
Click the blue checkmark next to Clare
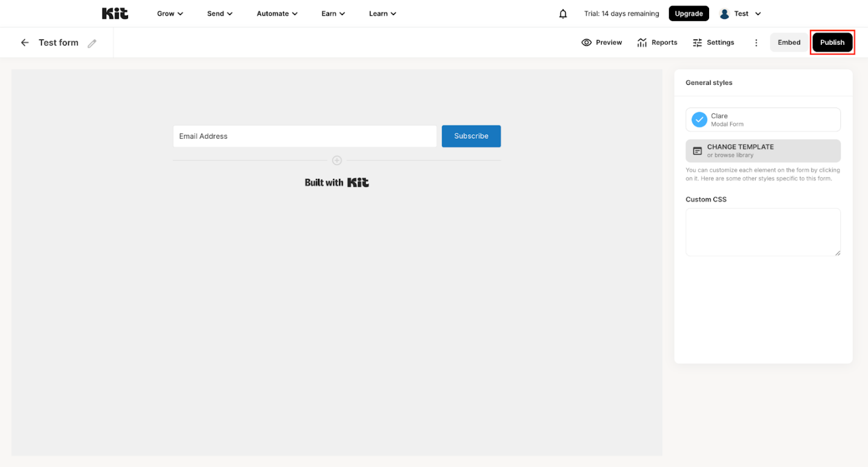[x=698, y=119]
